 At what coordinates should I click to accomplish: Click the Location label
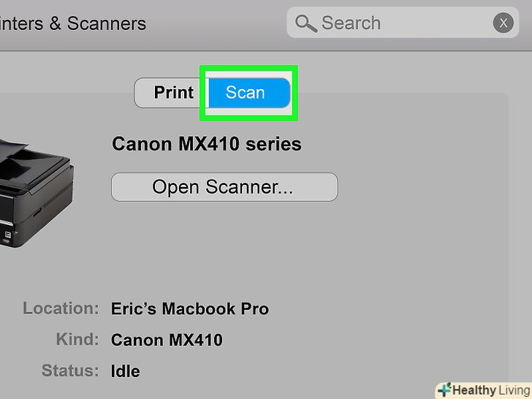point(61,308)
